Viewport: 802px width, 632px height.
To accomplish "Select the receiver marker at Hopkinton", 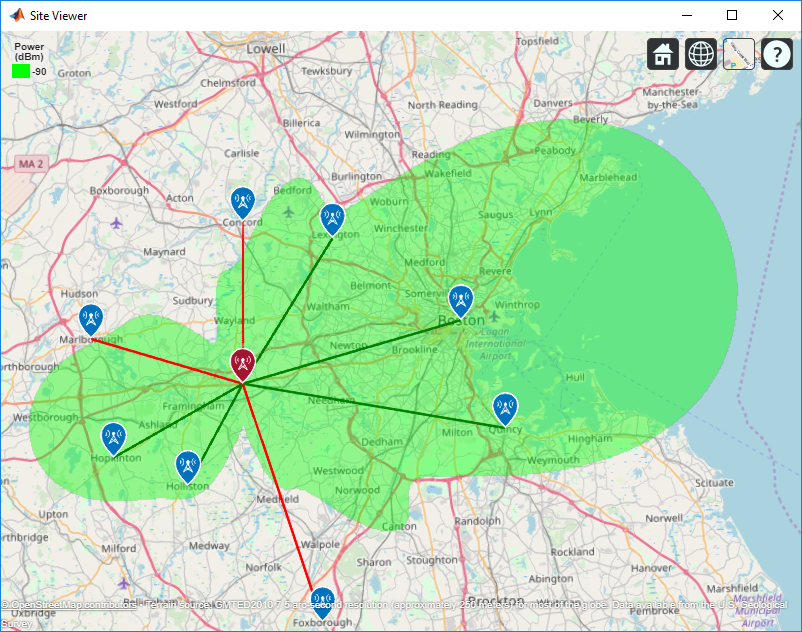I will coord(114,438).
